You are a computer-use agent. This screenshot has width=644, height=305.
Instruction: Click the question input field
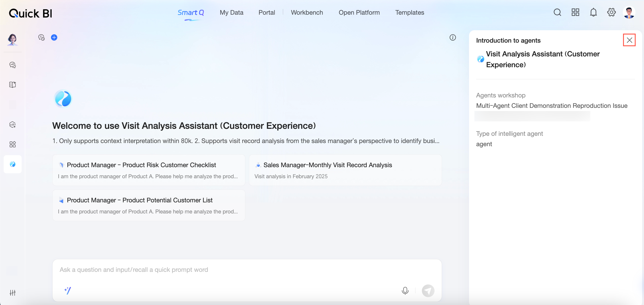click(x=246, y=270)
